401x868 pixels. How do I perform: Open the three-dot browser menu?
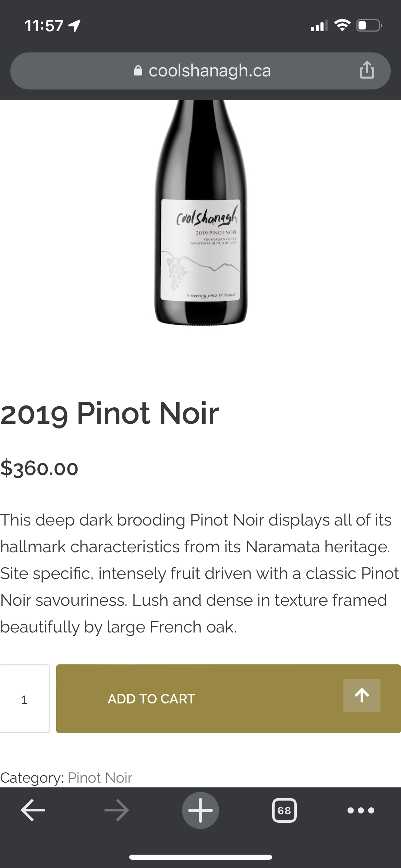coord(361,810)
